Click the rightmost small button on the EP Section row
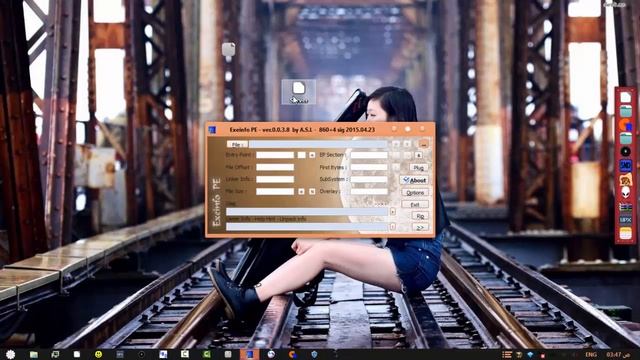Viewport: 640px width, 360px height. (x=418, y=155)
